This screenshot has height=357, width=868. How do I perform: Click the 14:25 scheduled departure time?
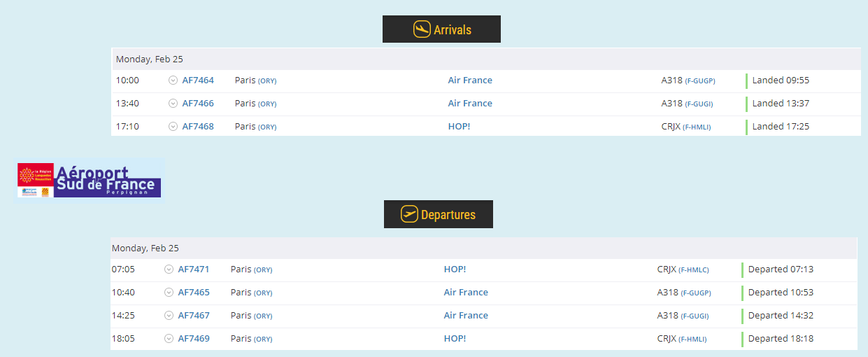123,316
